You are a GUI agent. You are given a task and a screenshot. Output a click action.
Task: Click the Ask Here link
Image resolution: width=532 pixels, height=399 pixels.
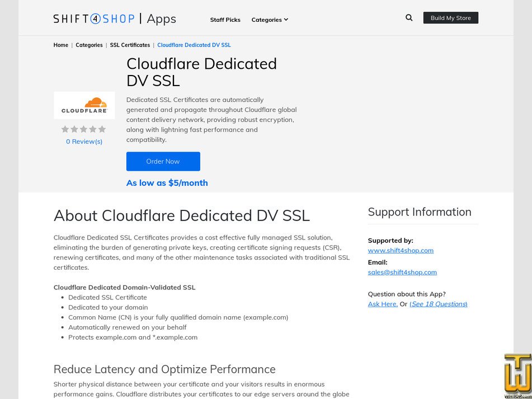[383, 304]
